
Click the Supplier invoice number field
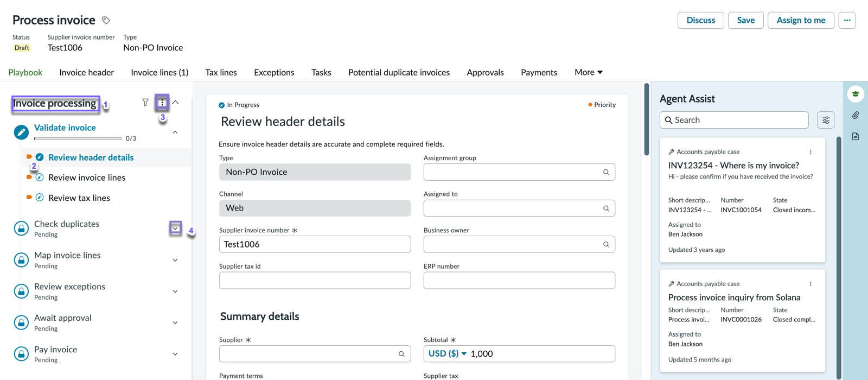point(315,244)
